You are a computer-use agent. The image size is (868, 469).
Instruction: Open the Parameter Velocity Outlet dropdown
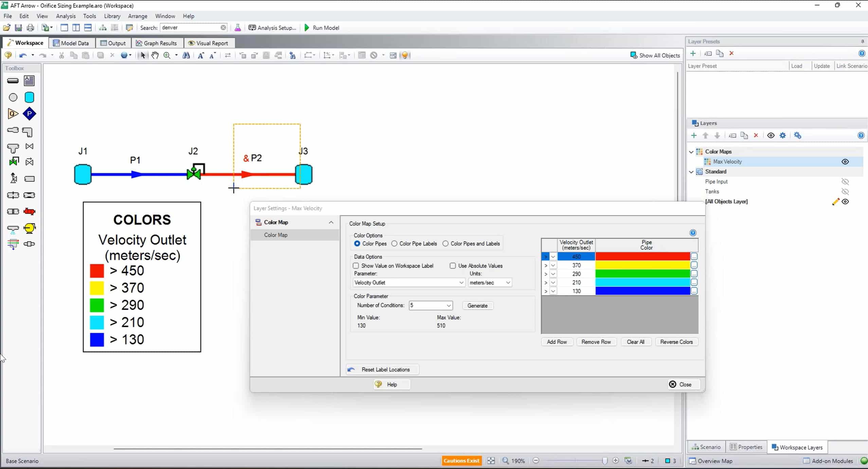(461, 282)
